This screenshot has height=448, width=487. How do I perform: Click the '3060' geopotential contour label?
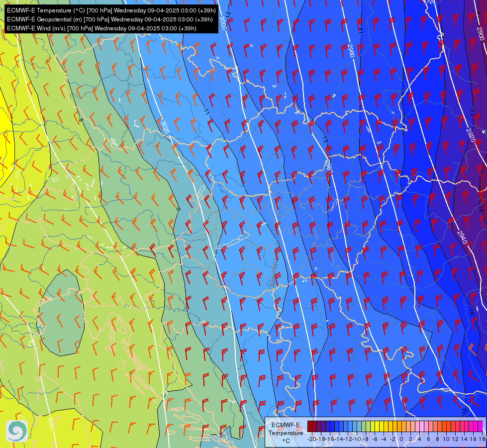click(51, 423)
